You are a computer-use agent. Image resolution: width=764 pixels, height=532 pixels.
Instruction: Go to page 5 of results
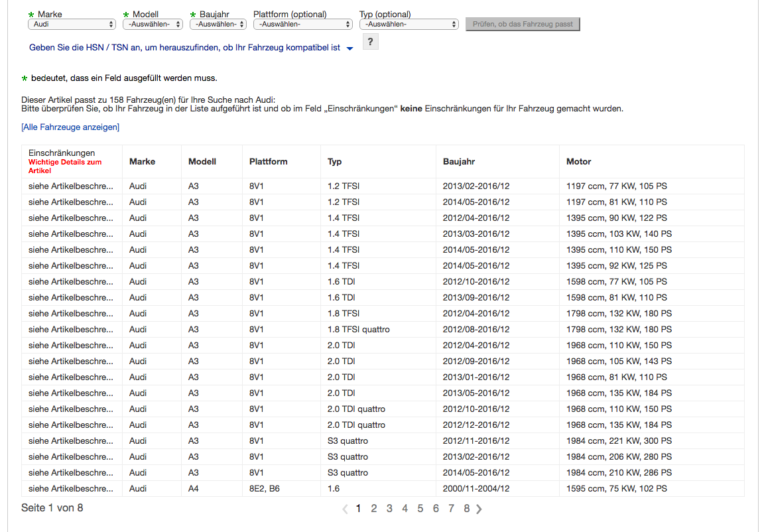[420, 509]
